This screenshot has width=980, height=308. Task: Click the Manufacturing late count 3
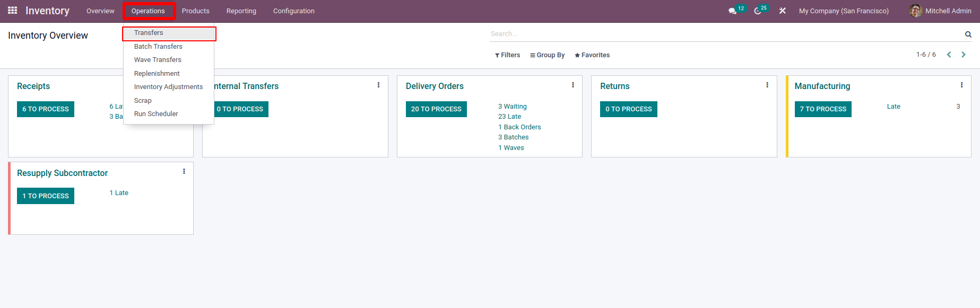(958, 107)
